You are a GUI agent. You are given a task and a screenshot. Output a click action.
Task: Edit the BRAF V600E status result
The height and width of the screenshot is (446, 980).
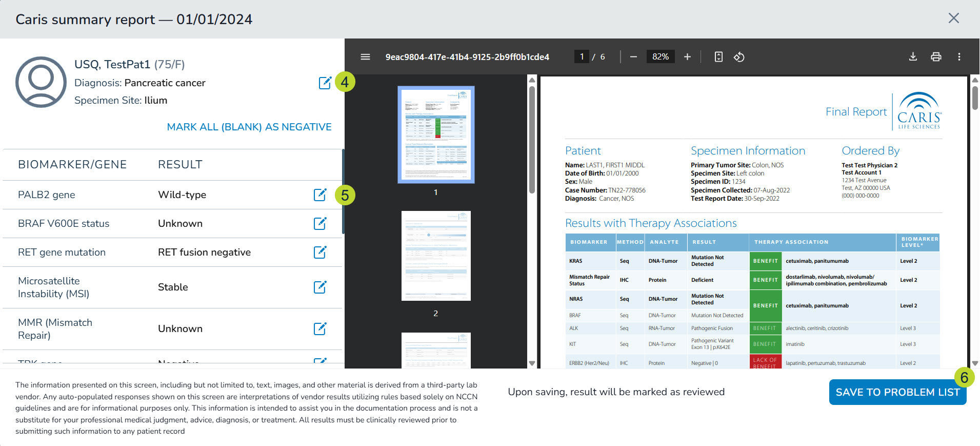pos(320,223)
